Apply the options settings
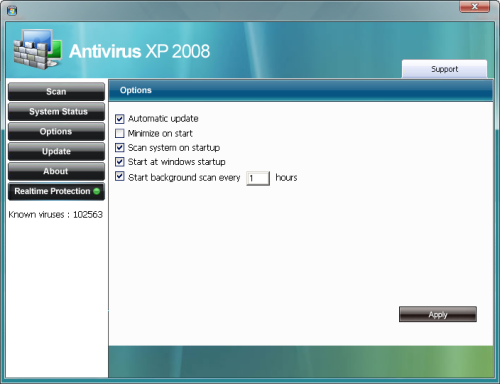 (x=438, y=314)
